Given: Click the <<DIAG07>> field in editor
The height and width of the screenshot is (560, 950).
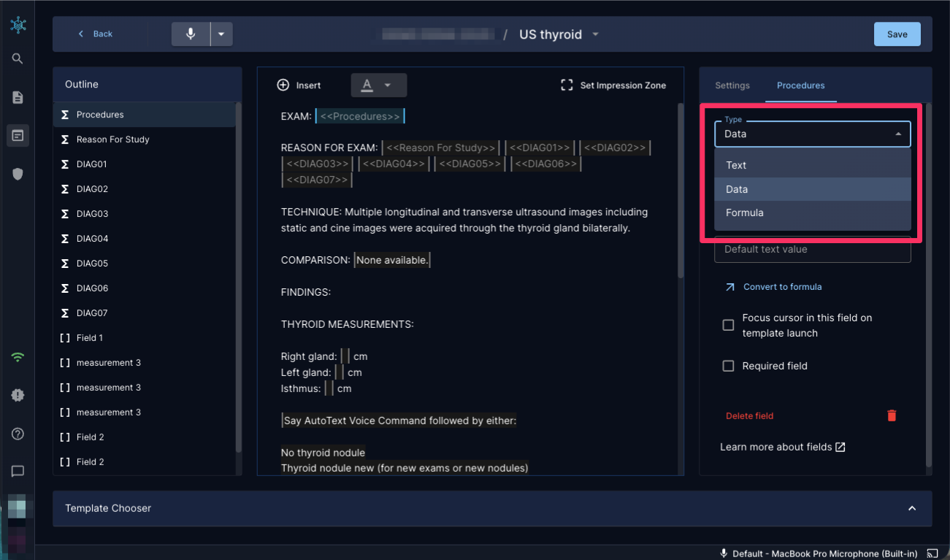Looking at the screenshot, I should coord(318,180).
